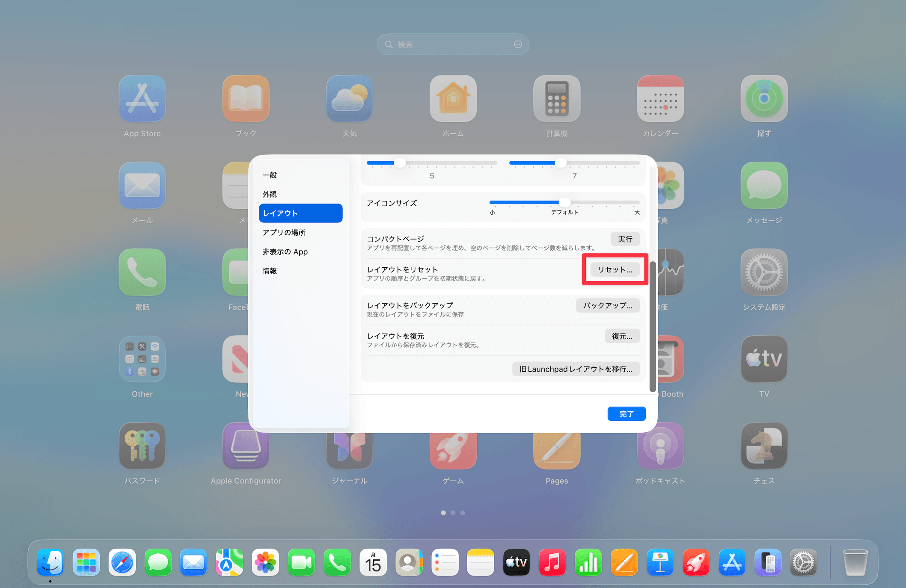Open システム設定 in the app grid
The image size is (906, 588).
tap(764, 272)
